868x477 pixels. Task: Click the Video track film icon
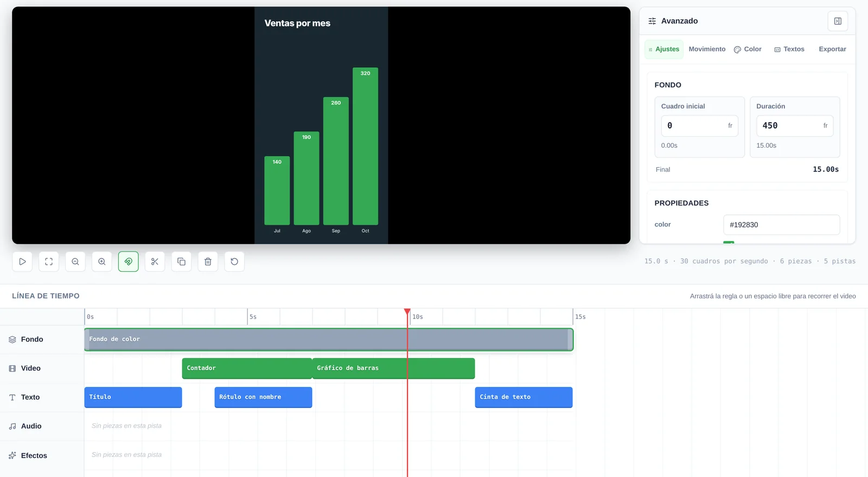[12, 368]
